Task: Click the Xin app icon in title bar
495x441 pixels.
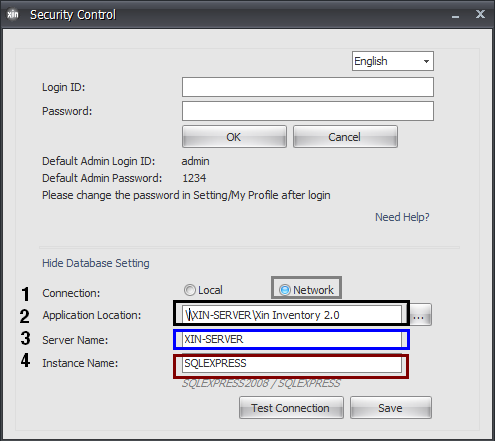Action: (13, 15)
